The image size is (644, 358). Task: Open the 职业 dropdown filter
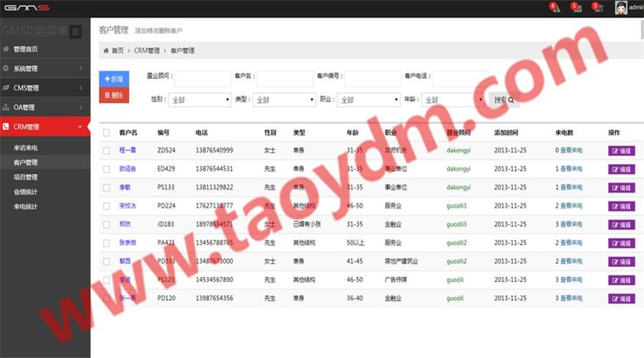click(x=369, y=100)
